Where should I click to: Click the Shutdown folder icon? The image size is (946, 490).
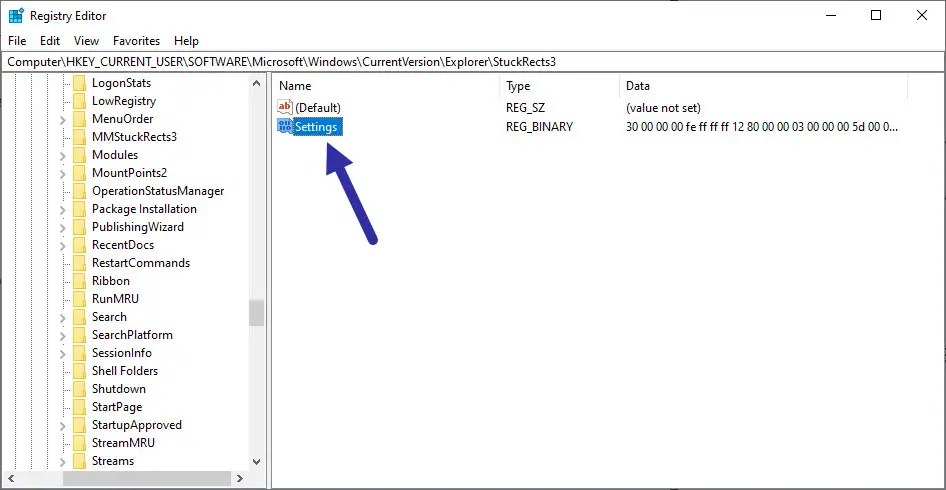point(79,389)
